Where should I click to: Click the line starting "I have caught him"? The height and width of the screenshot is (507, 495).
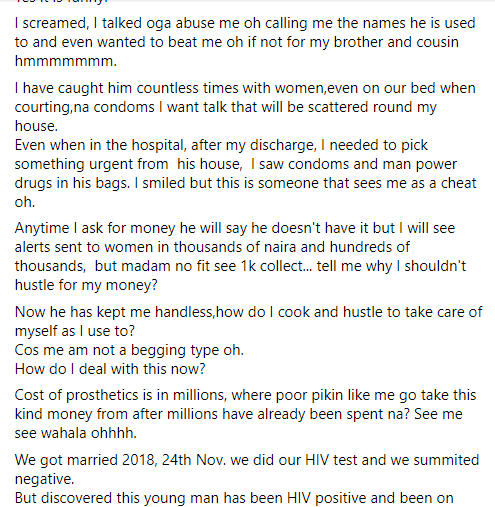(x=245, y=88)
